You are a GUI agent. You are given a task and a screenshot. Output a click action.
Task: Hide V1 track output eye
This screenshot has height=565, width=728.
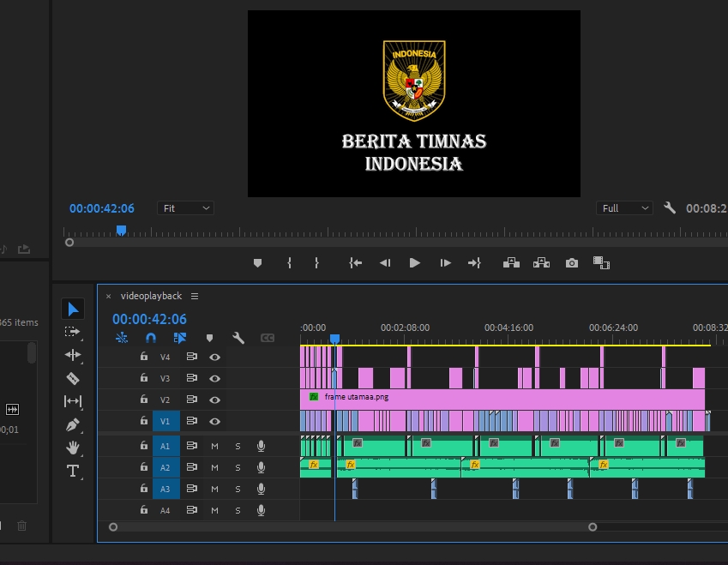[x=214, y=421]
